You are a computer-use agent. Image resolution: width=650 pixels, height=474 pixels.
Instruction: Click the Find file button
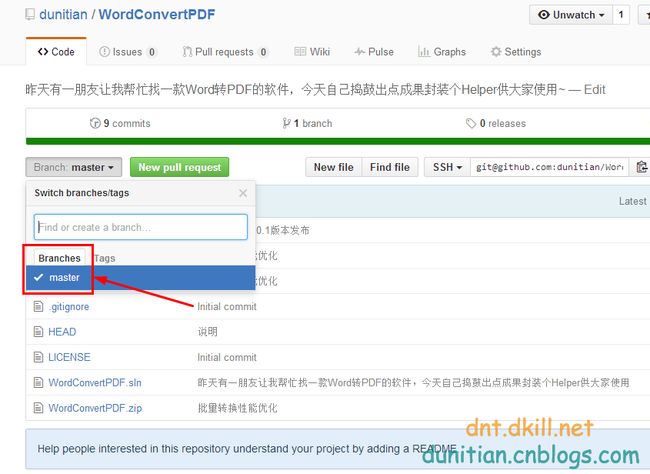[x=390, y=167]
